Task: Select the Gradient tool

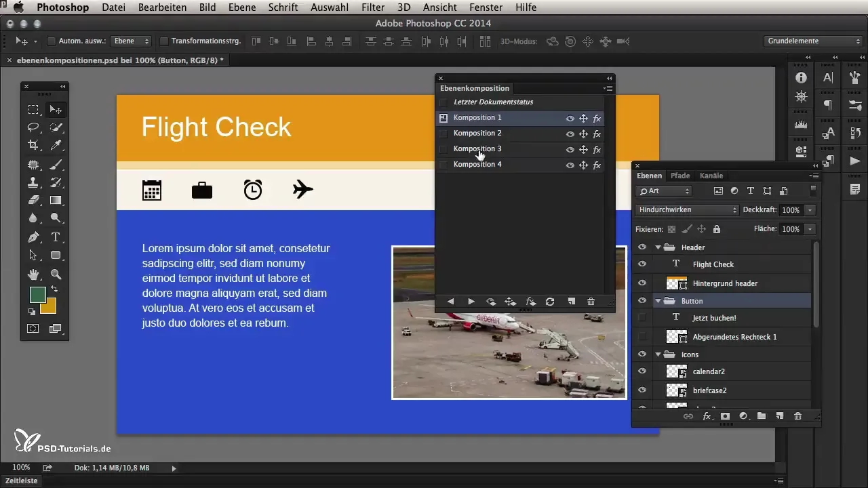Action: (x=56, y=200)
